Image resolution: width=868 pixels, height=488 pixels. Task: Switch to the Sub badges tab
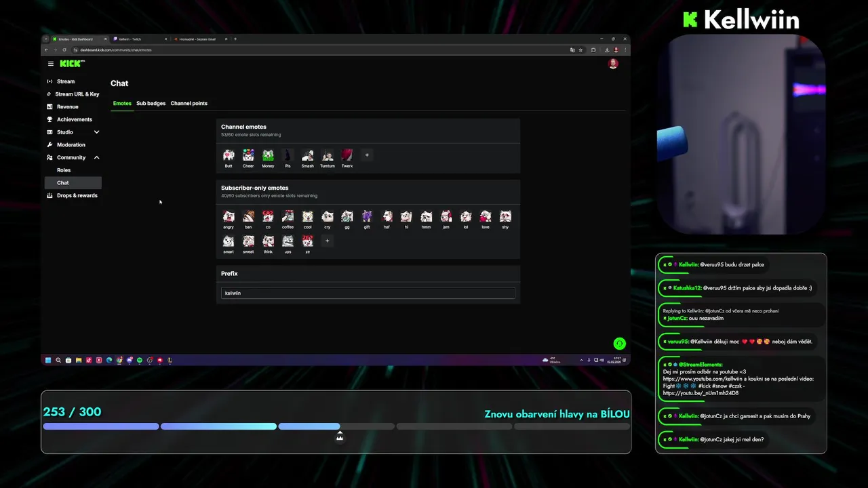point(151,104)
